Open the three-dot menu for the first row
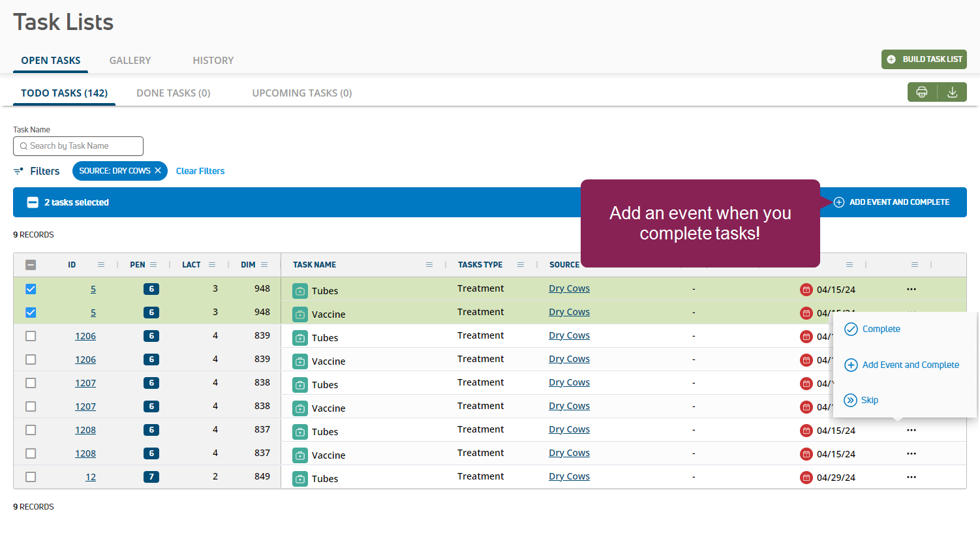The width and height of the screenshot is (980, 535). [x=911, y=289]
